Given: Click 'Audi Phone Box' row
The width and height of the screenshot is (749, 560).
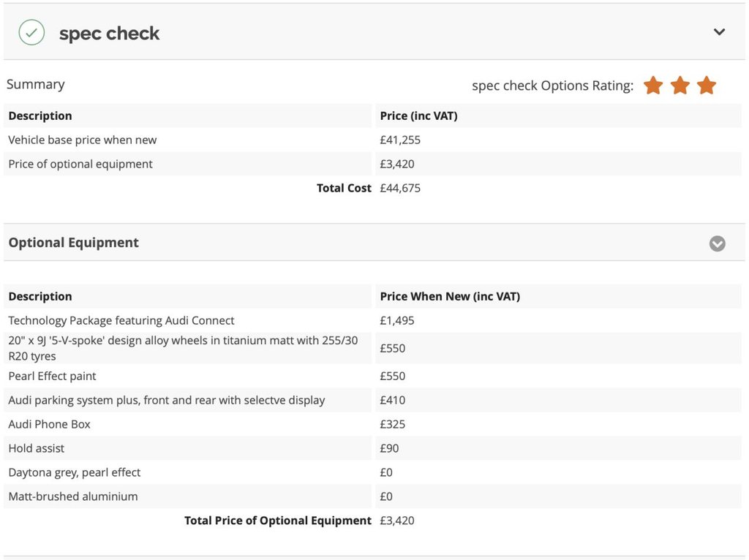Looking at the screenshot, I should pos(372,425).
